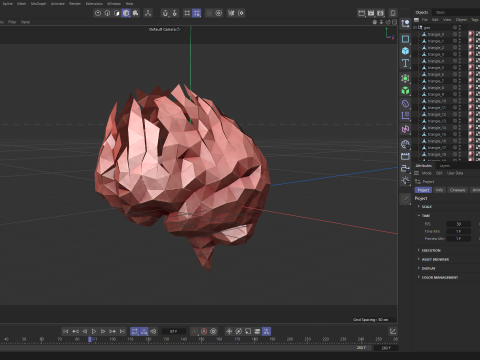Image resolution: width=480 pixels, height=360 pixels.
Task: Open the green Subdivision Surface generator icon
Action: [x=405, y=78]
